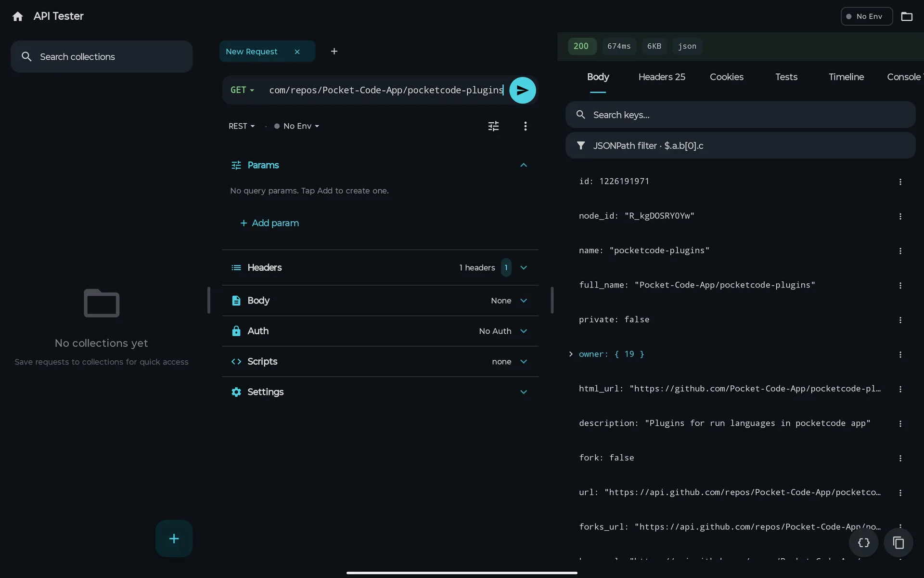Go to the Home icon
This screenshot has width=924, height=578.
click(18, 16)
